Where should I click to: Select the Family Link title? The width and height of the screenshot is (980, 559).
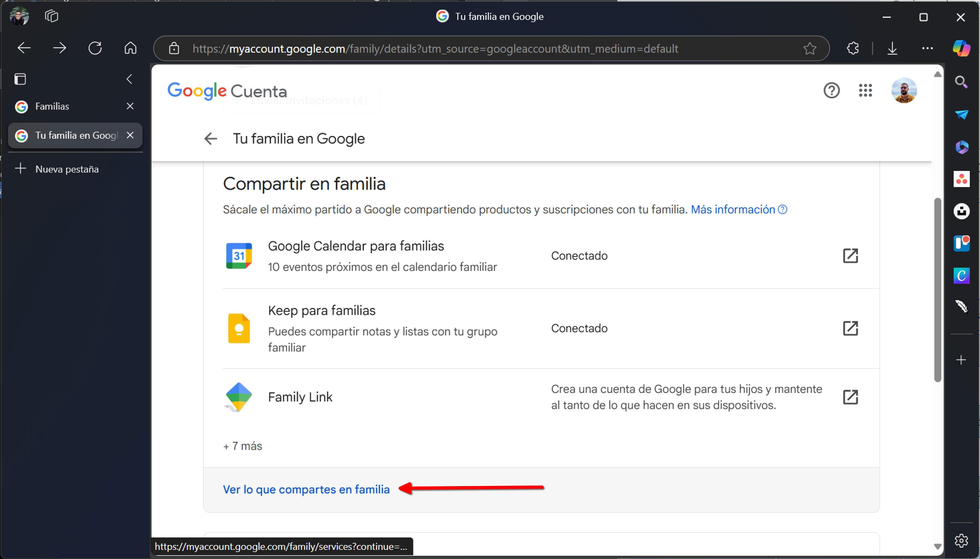(x=300, y=397)
